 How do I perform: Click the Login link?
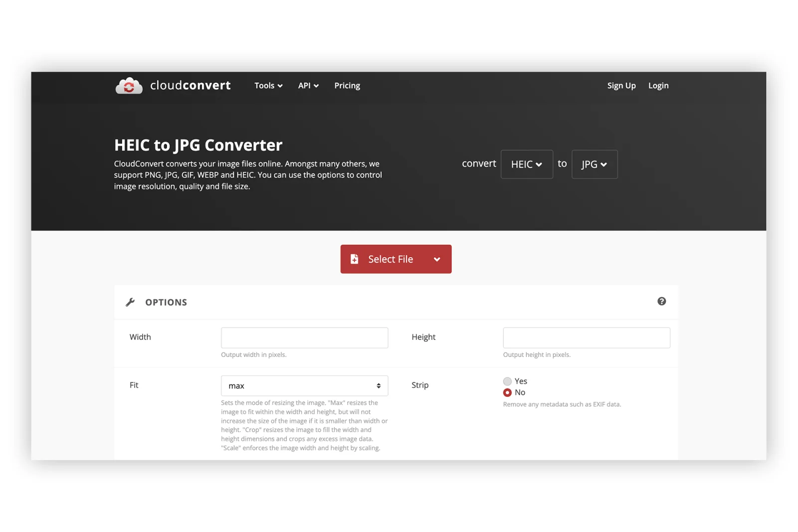[x=658, y=86]
